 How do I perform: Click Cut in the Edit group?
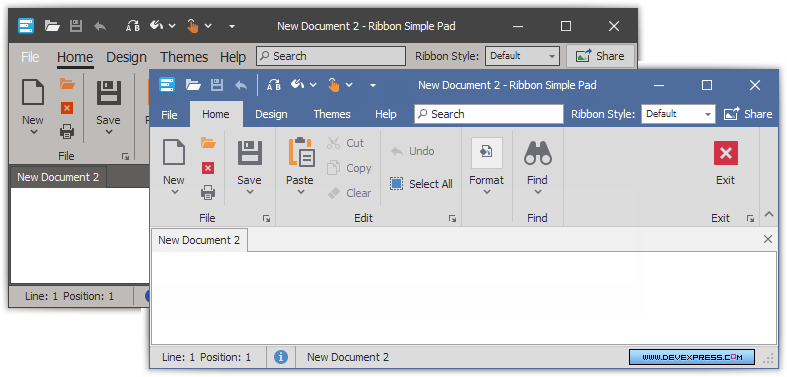pyautogui.click(x=345, y=143)
